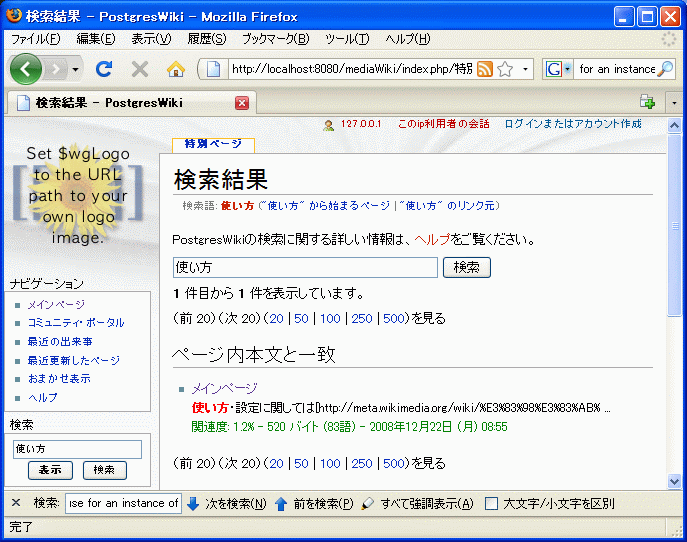Image resolution: width=687 pixels, height=542 pixels.
Task: Click 次を検索(N) find next button
Action: point(227,503)
